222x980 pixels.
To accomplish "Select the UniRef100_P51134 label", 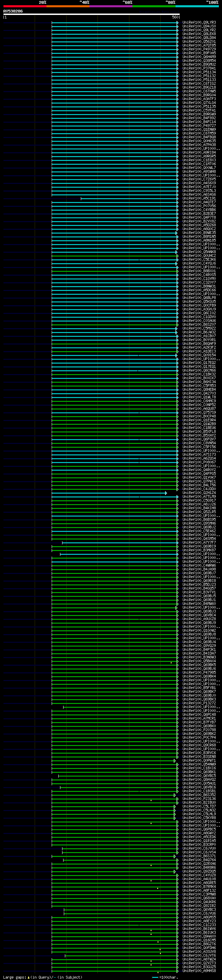I will [x=199, y=72].
